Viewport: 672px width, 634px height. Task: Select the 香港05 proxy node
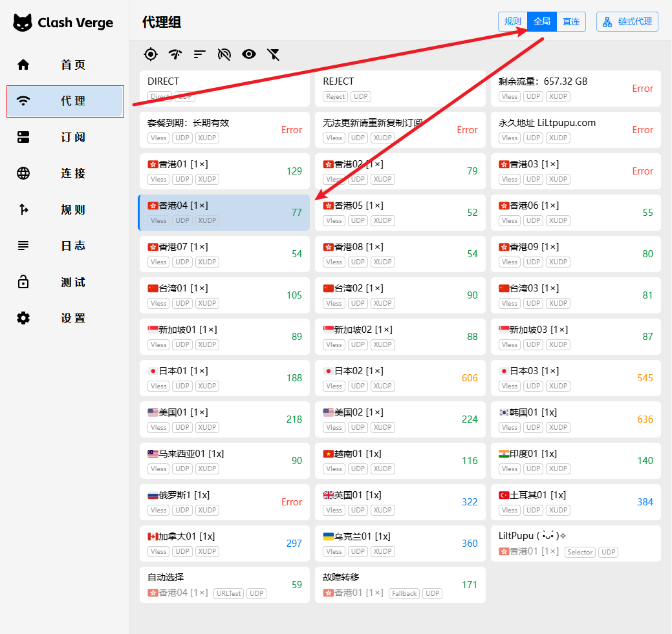coord(400,213)
